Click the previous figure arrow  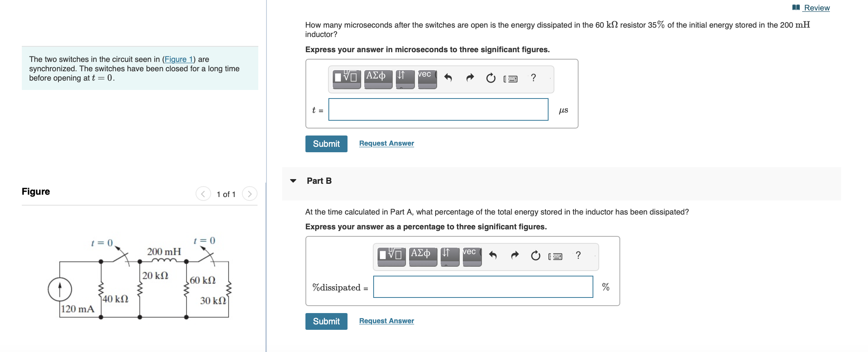203,194
